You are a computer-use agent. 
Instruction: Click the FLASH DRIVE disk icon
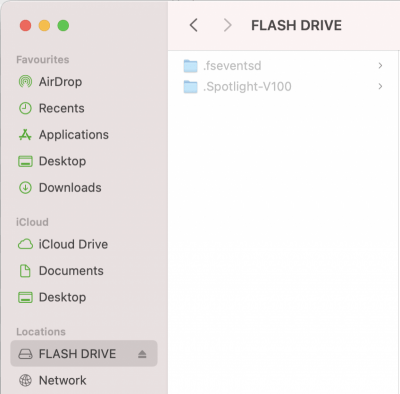(x=25, y=354)
